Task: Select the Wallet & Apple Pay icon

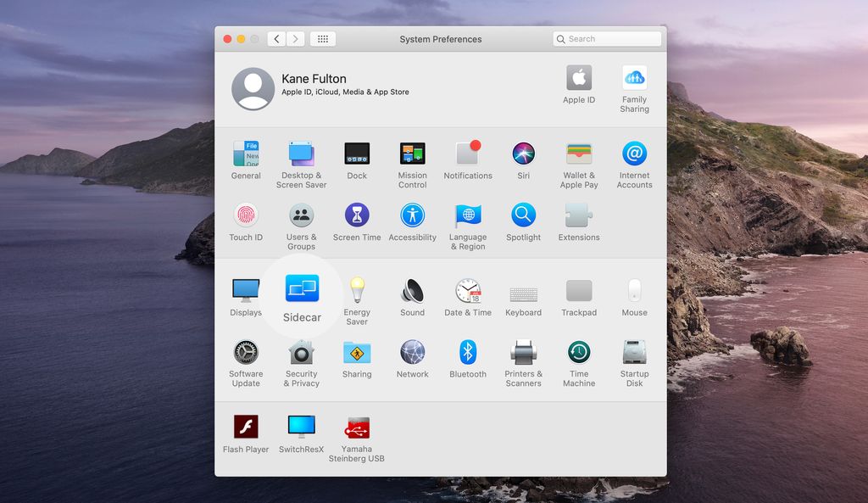Action: [579, 154]
